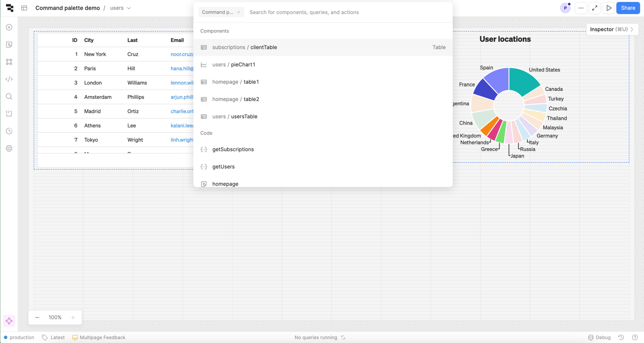Click the Tokyo cell
This screenshot has width=644, height=343.
tap(91, 140)
